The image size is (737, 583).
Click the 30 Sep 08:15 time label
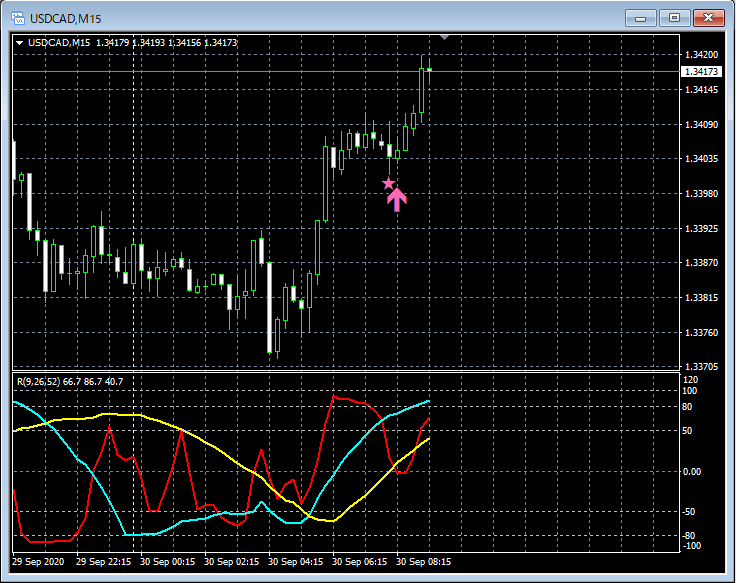[423, 562]
